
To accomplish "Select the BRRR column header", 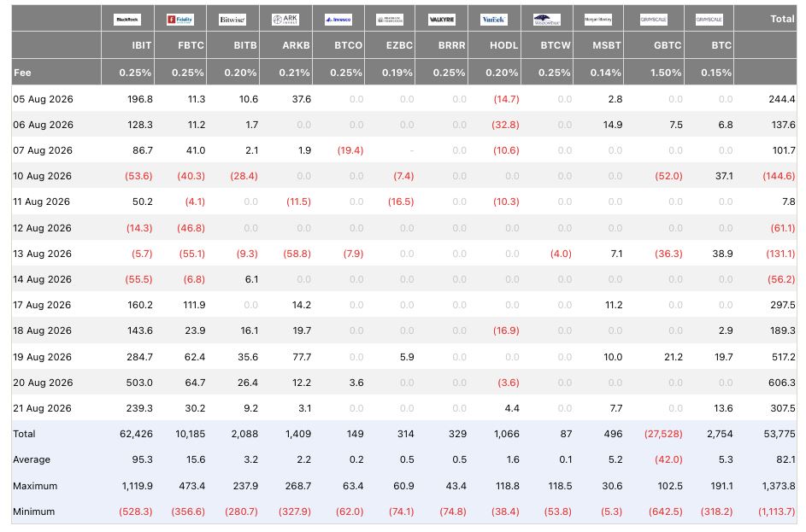I will coord(451,45).
